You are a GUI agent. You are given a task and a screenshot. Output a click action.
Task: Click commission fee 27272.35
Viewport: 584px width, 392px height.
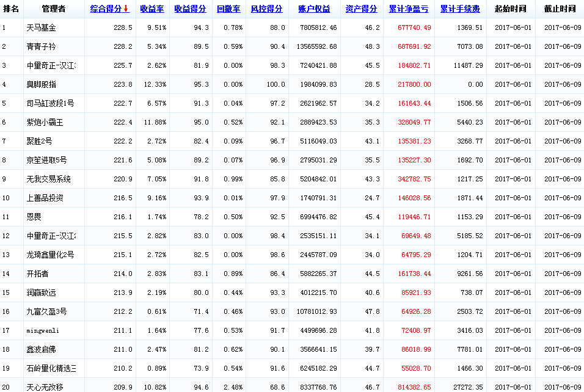[468, 387]
